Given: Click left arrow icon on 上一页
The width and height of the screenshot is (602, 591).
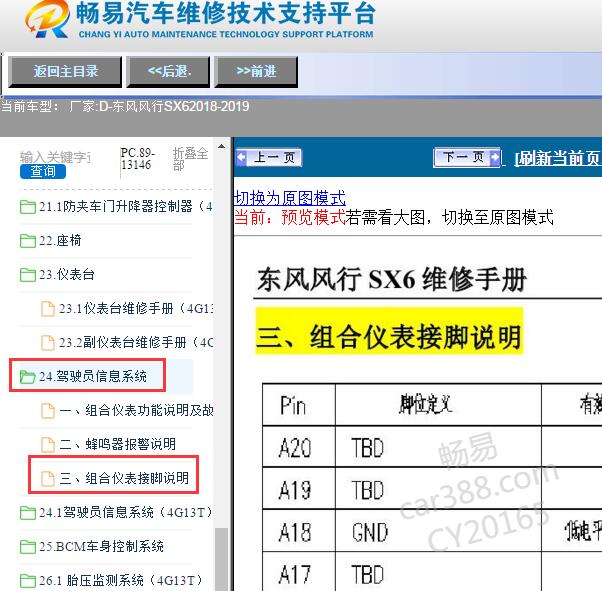Looking at the screenshot, I should point(241,157).
